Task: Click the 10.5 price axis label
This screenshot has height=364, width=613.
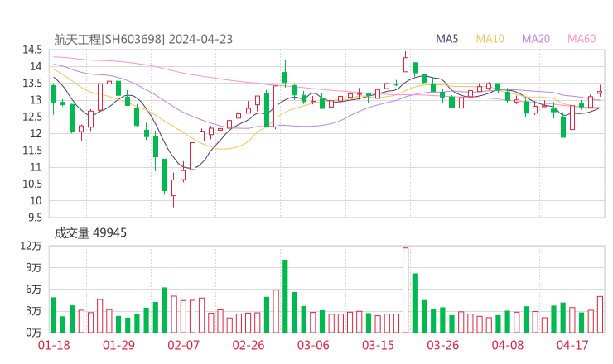Action: coord(32,184)
